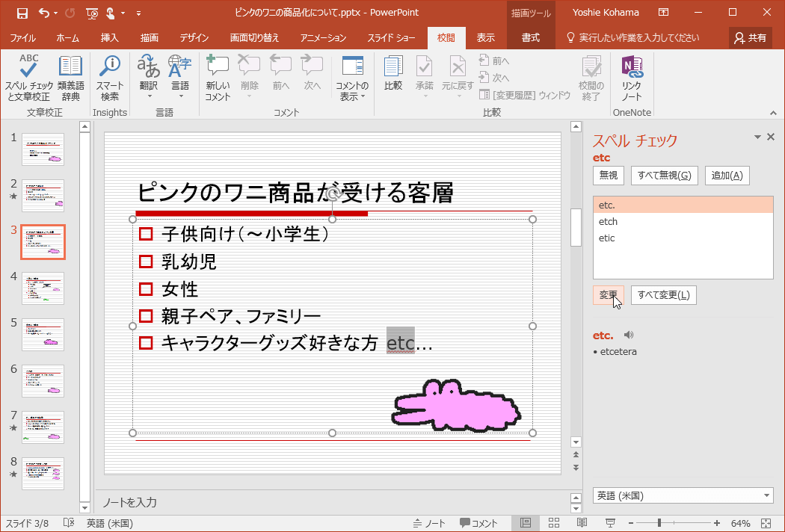Play the etc. pronunciation audio
This screenshot has width=785, height=532.
[628, 335]
